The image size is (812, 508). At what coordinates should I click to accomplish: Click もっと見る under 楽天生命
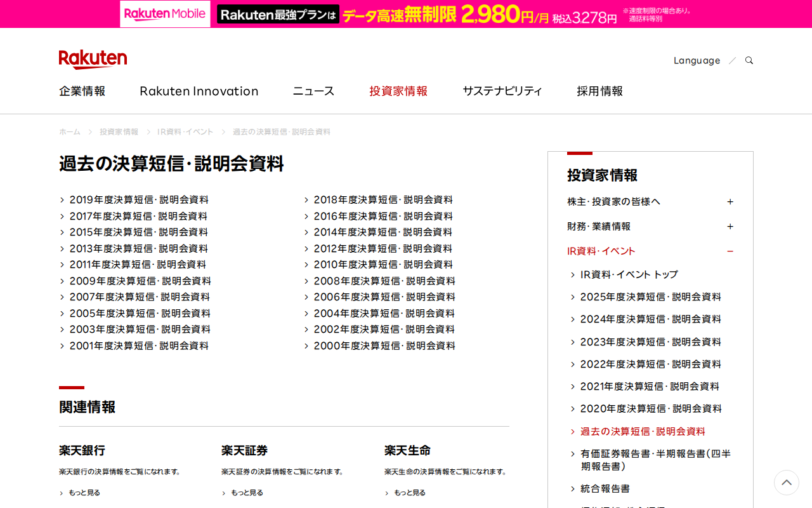tap(410, 493)
